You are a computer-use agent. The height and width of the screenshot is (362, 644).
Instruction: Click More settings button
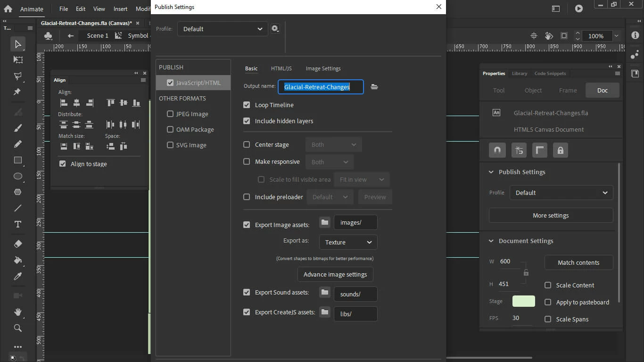(551, 215)
